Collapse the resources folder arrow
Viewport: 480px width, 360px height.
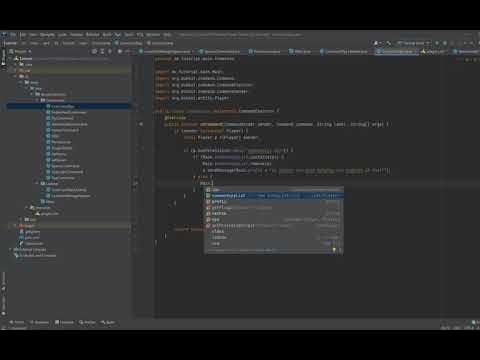[27, 207]
